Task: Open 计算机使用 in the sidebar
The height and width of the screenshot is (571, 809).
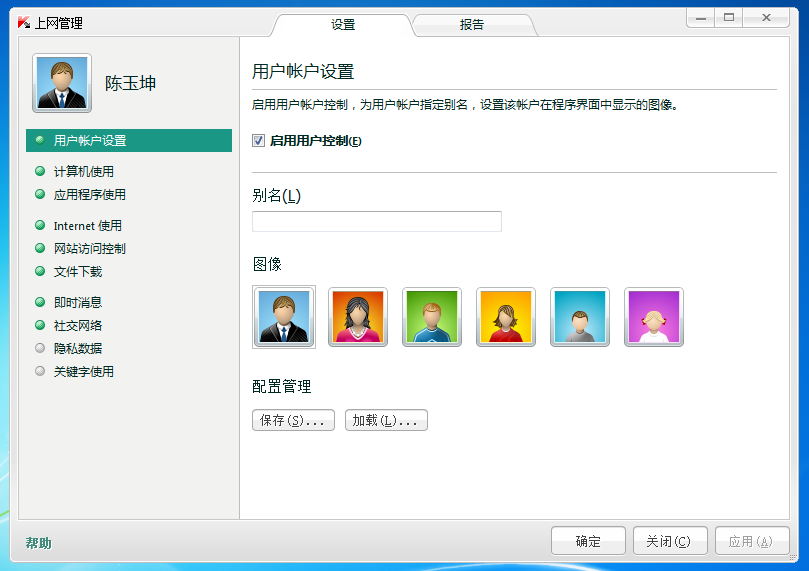Action: click(x=84, y=172)
